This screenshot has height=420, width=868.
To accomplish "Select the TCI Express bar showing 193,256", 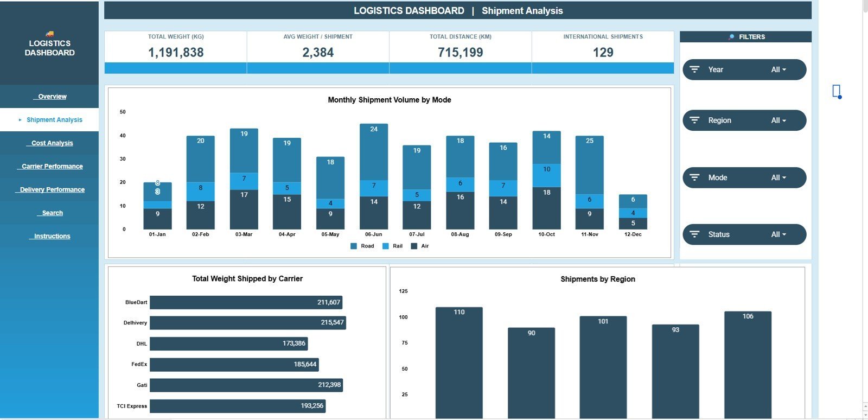I will 238,406.
